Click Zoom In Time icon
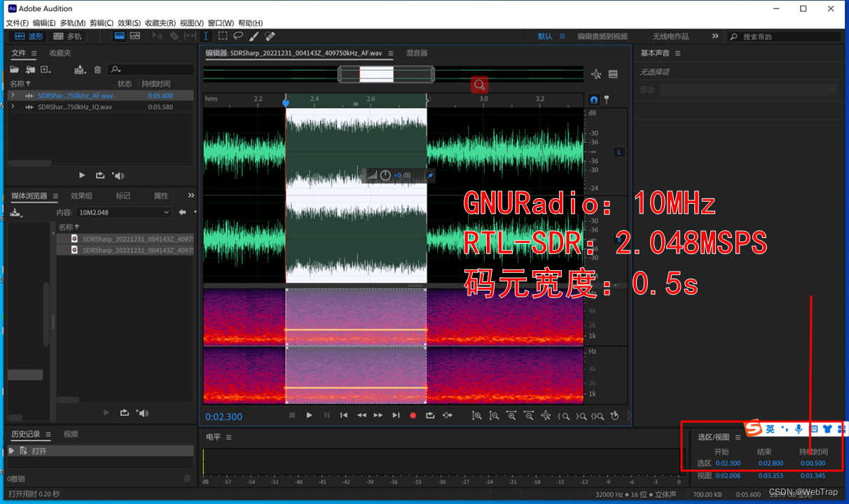This screenshot has height=504, width=849. point(511,416)
